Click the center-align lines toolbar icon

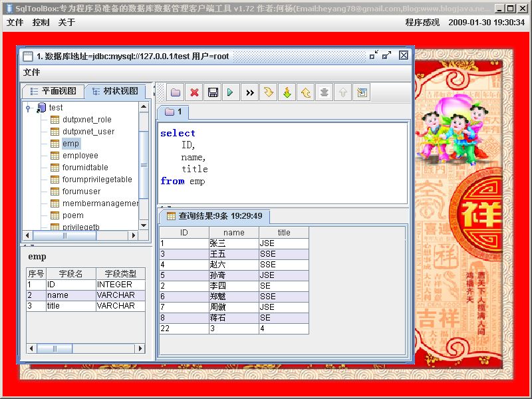324,92
